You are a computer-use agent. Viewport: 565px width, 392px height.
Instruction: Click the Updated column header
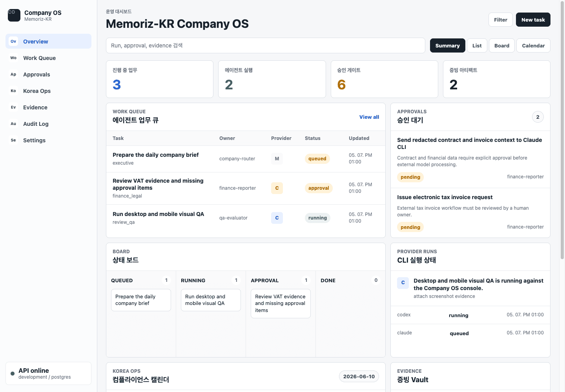point(359,138)
